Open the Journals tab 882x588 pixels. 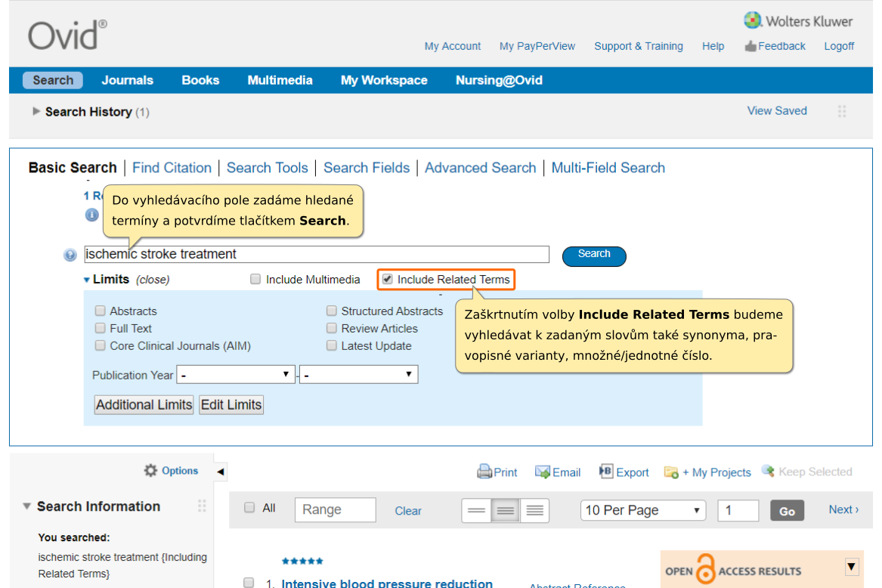[x=127, y=80]
